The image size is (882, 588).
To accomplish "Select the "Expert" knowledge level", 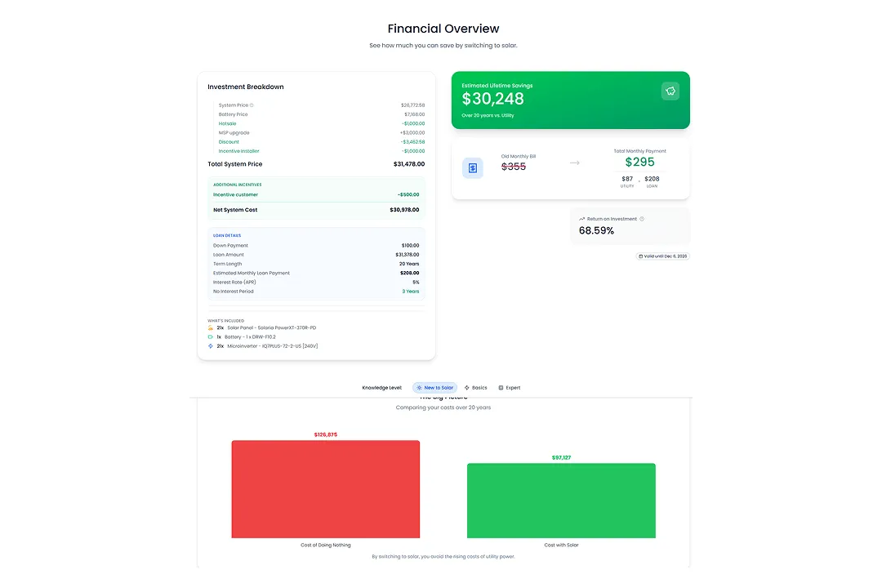I will [510, 388].
